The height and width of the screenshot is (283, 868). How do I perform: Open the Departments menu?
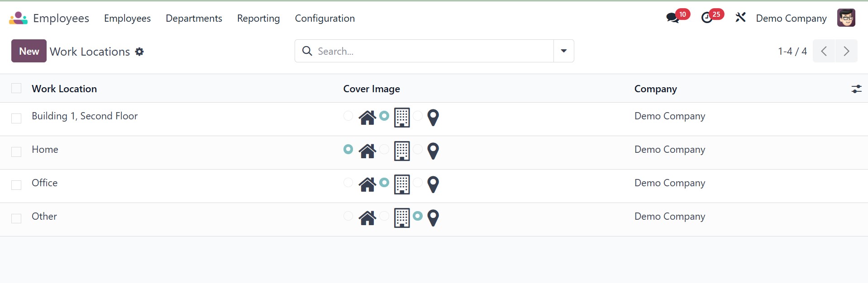pyautogui.click(x=194, y=18)
